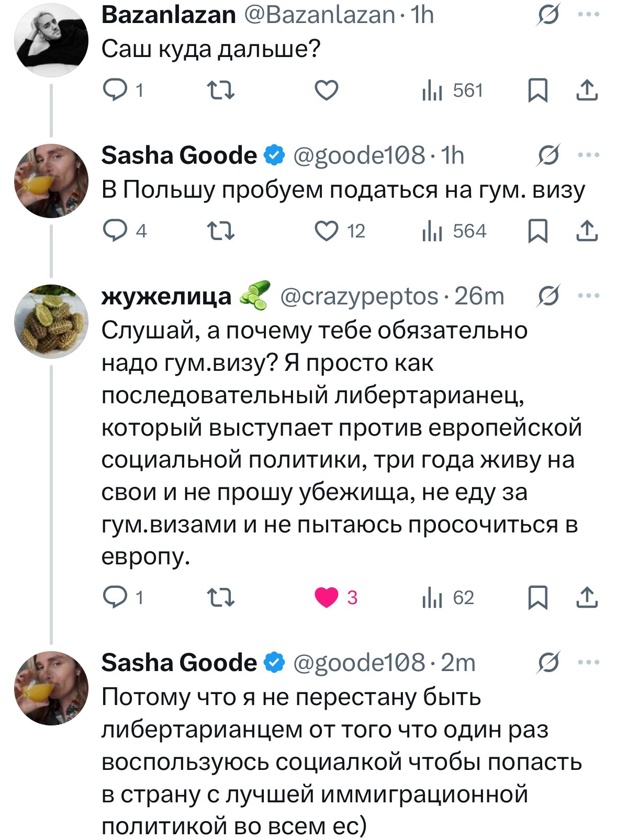Viewport: 617px width, 840px height.
Task: Retweet жужелица's libertarian tweet
Action: click(x=221, y=597)
